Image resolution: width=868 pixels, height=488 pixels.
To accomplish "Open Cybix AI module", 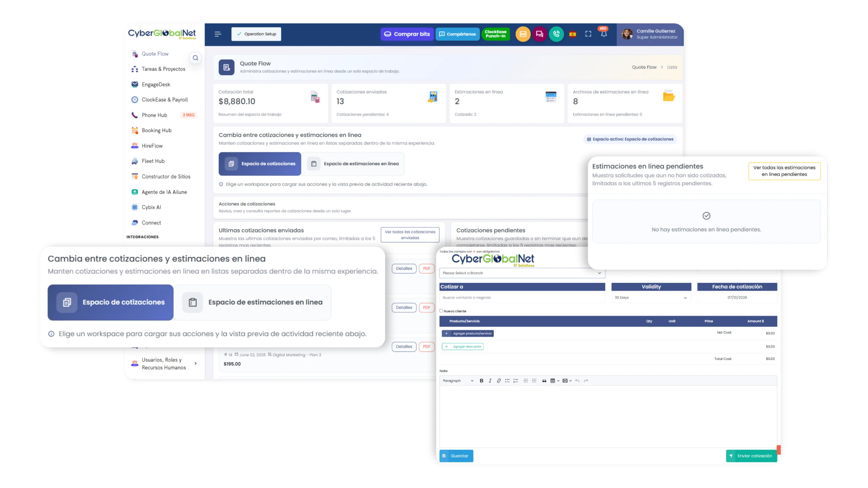I will (151, 207).
